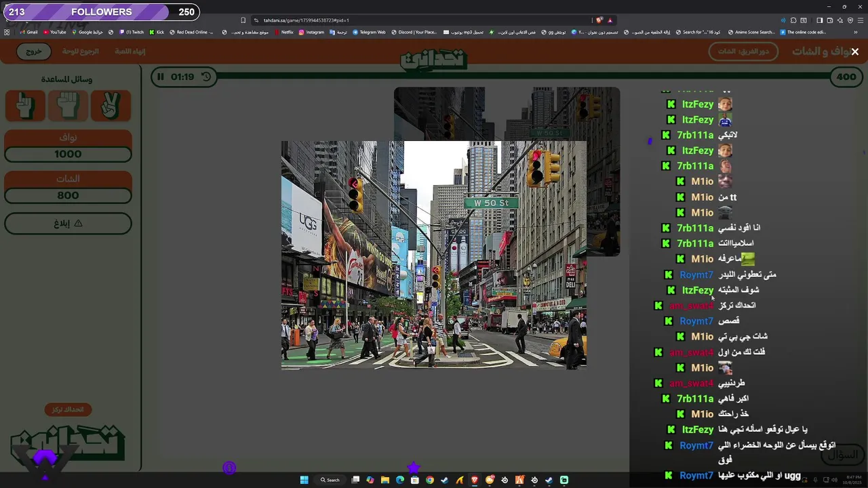Click the timer reset clock icon
Viewport: 868px width, 488px height.
coord(206,77)
